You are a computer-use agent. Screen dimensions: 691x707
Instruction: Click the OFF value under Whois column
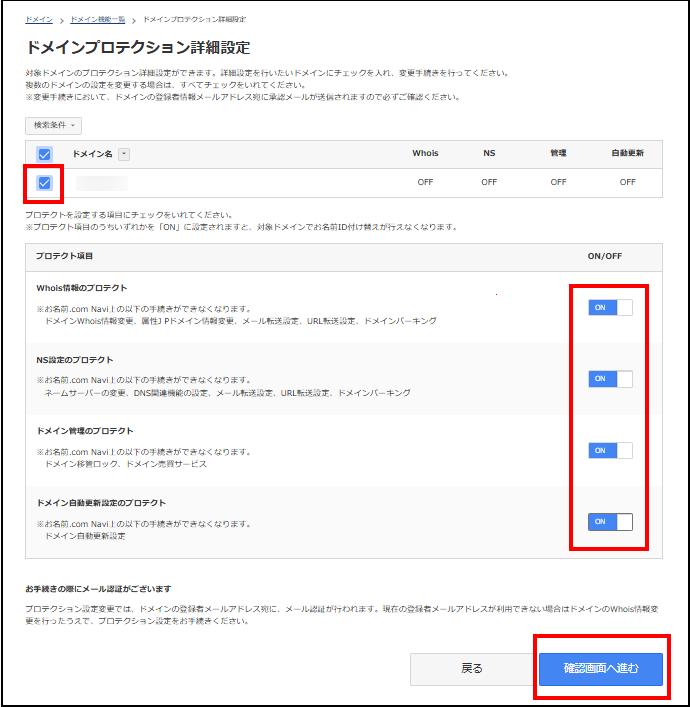click(x=425, y=182)
